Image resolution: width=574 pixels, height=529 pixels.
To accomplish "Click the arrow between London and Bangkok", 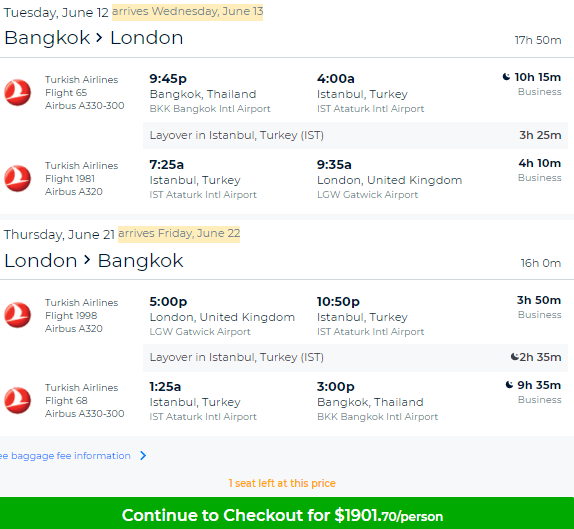I will tap(87, 260).
